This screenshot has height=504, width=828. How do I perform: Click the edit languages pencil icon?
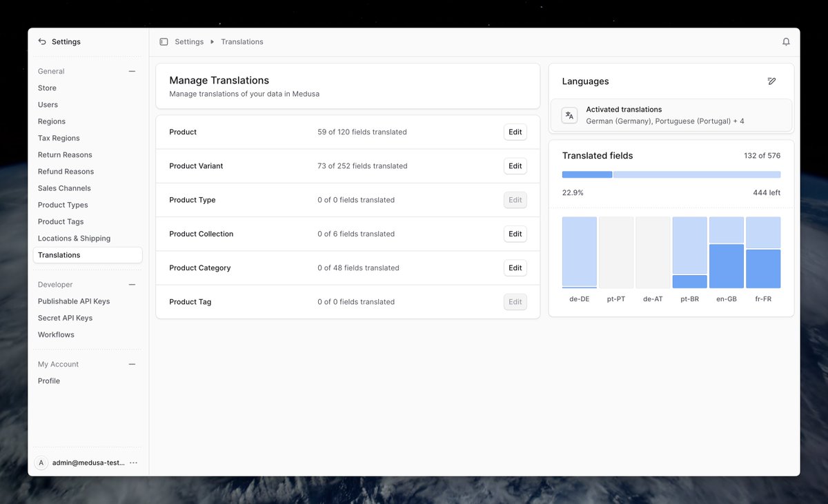coord(772,81)
